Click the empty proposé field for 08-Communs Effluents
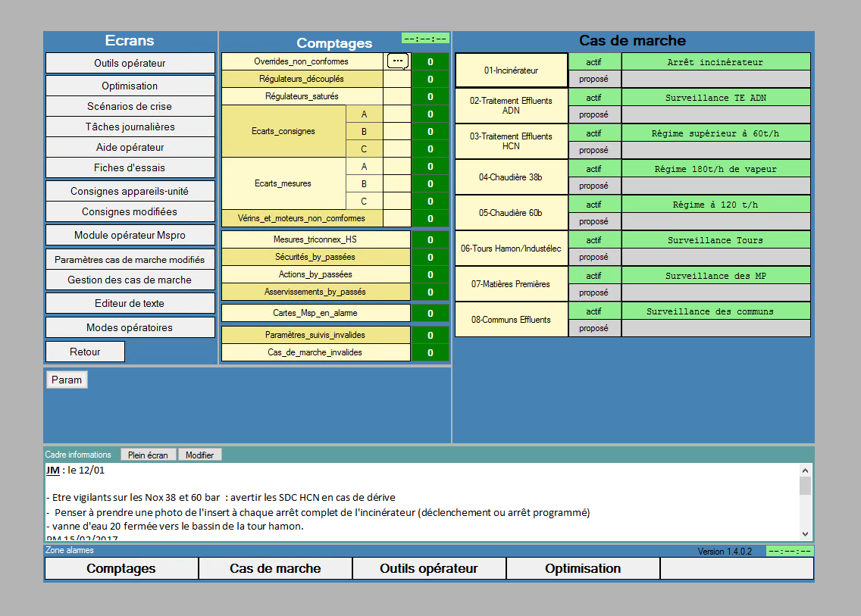 [x=716, y=328]
